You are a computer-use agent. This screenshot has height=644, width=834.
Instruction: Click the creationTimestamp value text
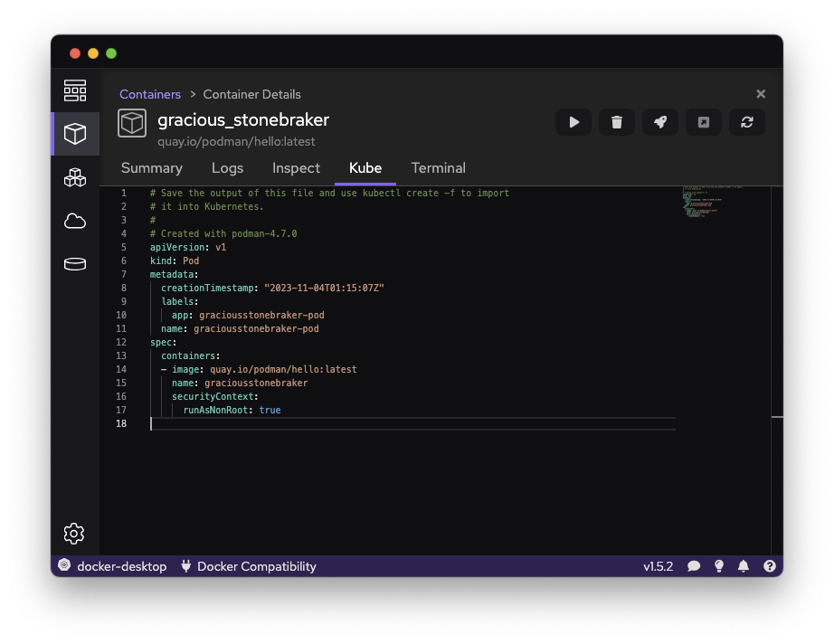[x=324, y=288]
